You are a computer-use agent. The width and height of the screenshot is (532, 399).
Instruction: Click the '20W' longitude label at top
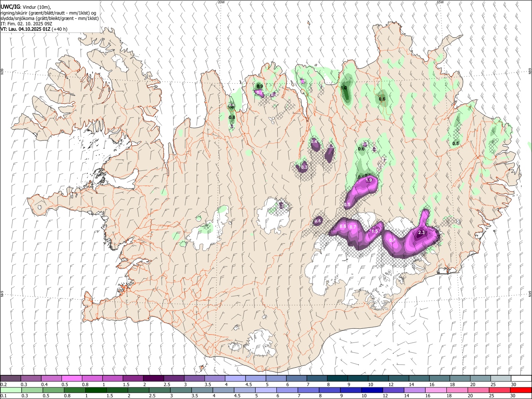click(x=221, y=2)
